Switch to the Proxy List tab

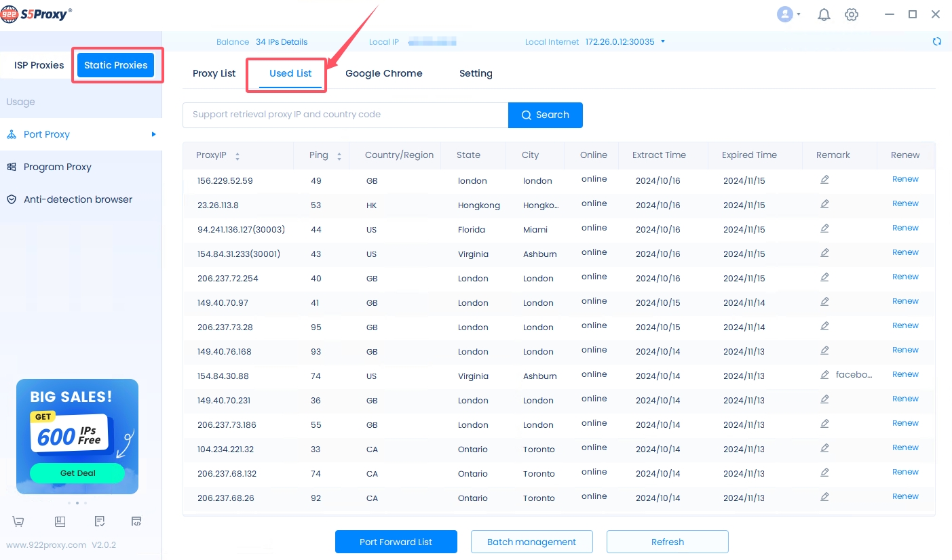[x=214, y=73]
